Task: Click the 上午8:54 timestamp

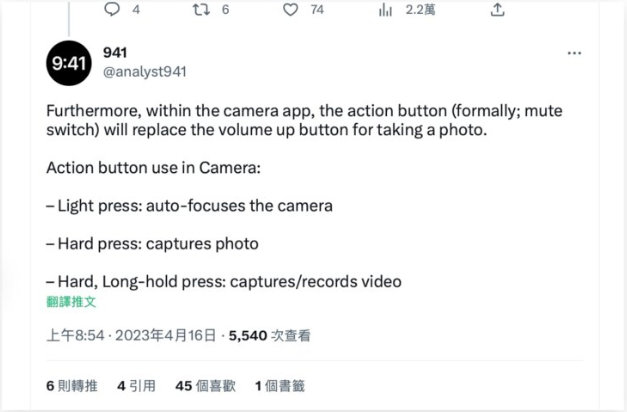Action: (76, 335)
